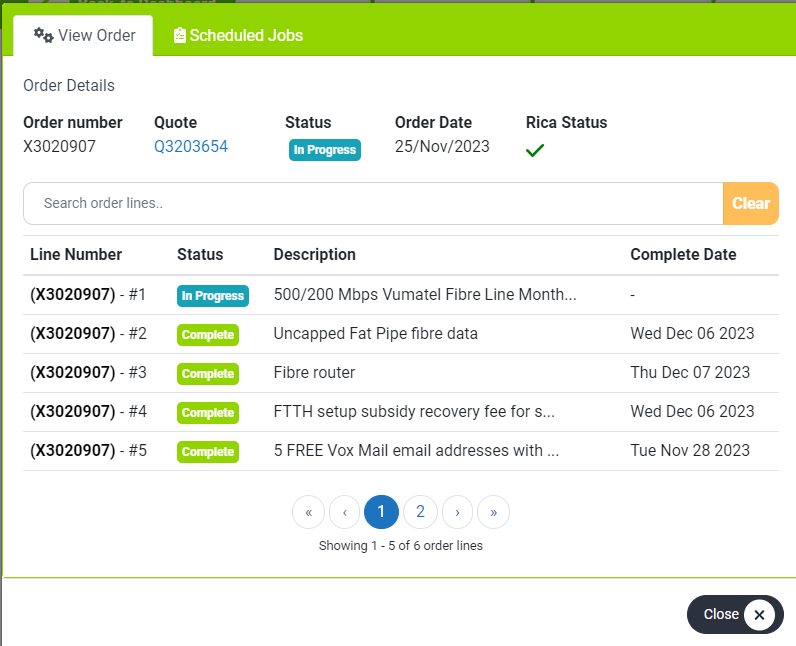Image resolution: width=796 pixels, height=646 pixels.
Task: Click the order number X3020907 value
Action: (x=59, y=147)
